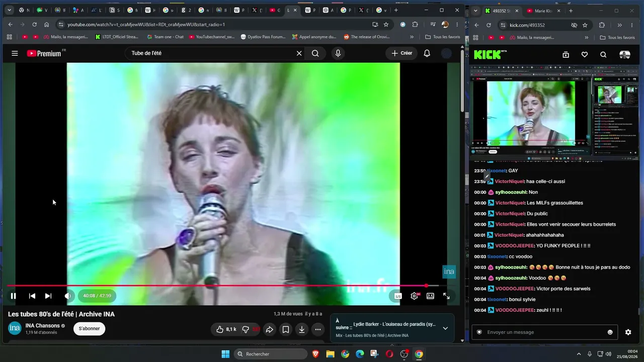This screenshot has width=644, height=362.
Task: Open the Kick chat settings gear
Action: 628,332
